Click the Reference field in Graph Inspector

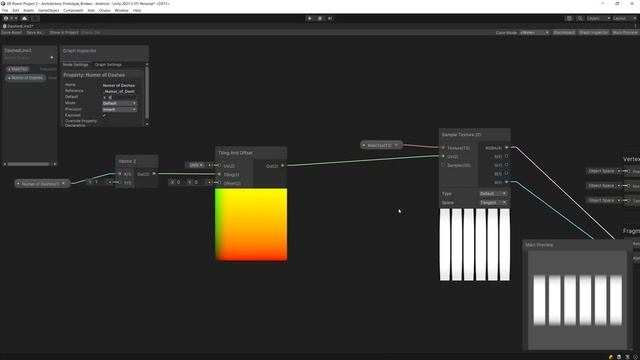pyautogui.click(x=119, y=91)
